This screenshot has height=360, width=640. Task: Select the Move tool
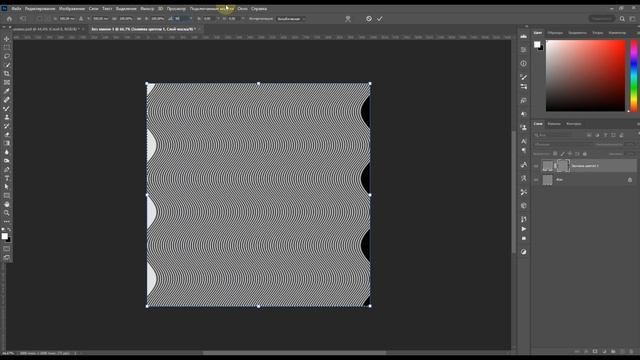[7, 39]
